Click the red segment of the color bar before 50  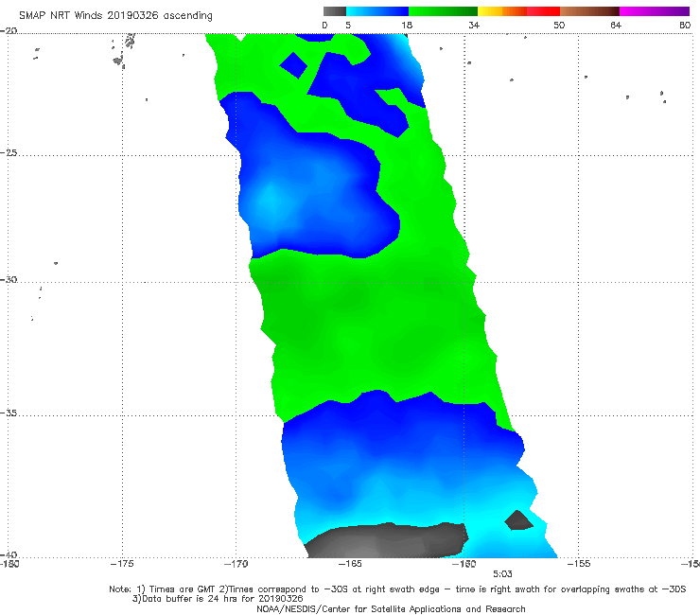[x=543, y=11]
